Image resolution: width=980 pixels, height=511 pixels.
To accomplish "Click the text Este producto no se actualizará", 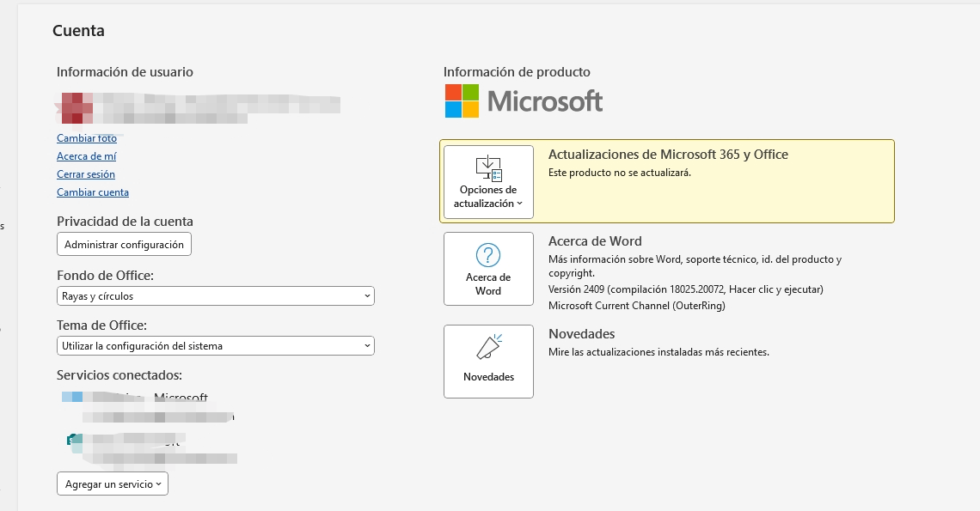I will tap(619, 173).
